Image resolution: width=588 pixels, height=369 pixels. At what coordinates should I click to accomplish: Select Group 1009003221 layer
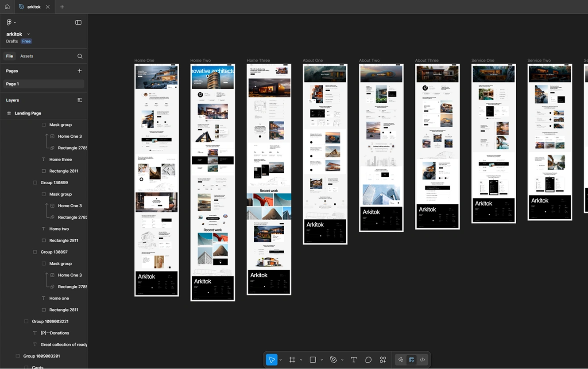coord(50,322)
